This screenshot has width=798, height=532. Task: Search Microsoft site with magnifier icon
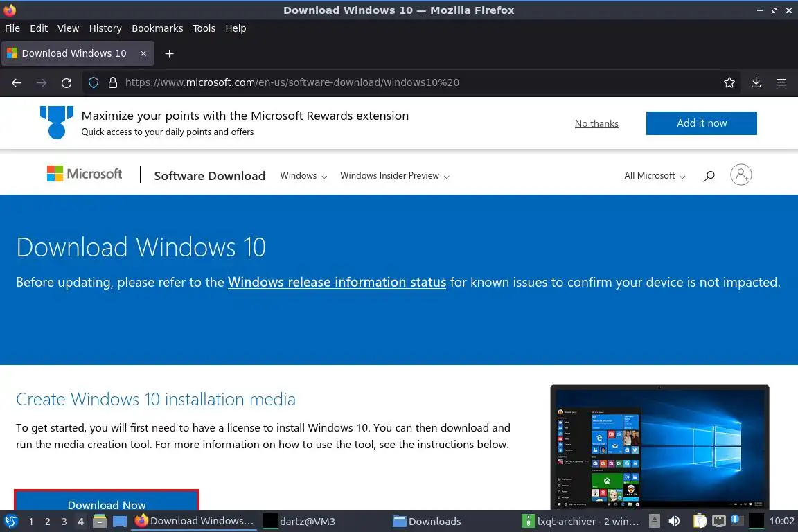click(x=709, y=176)
